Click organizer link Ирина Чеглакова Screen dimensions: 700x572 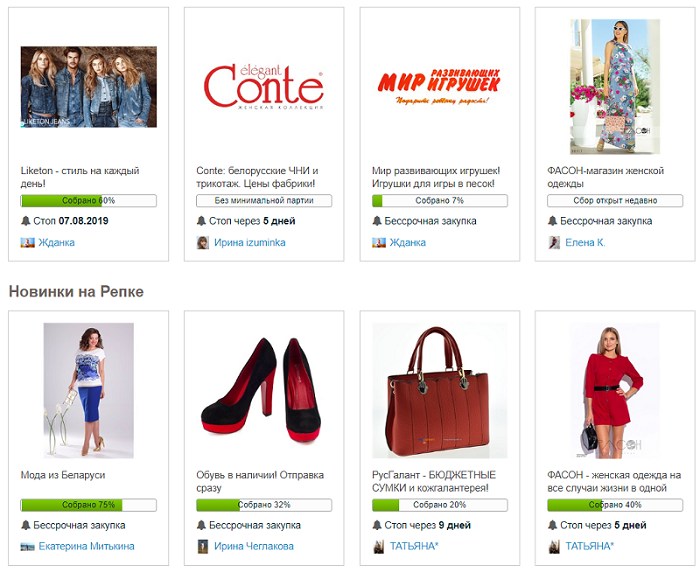(254, 546)
